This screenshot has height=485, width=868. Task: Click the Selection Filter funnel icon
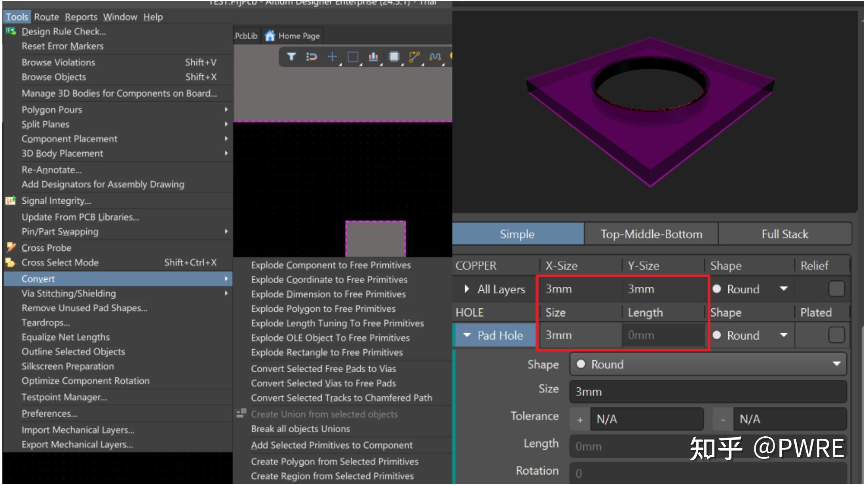pyautogui.click(x=291, y=57)
